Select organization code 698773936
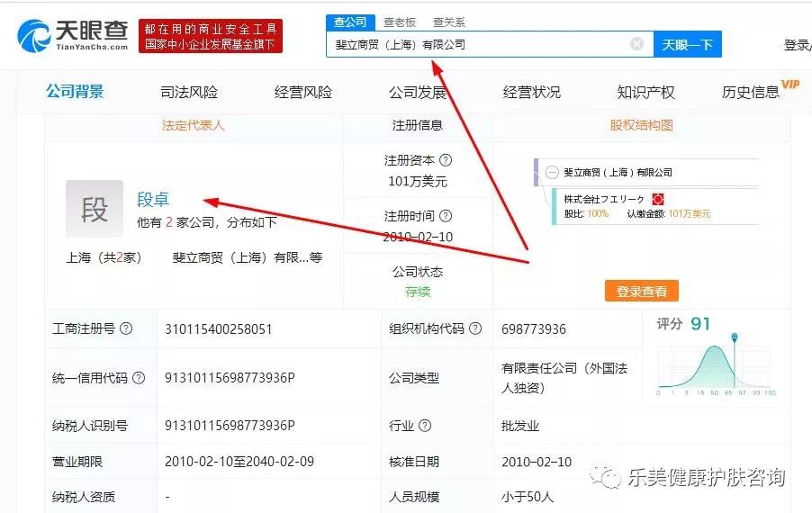Screen dimensions: 812x513 tap(534, 329)
